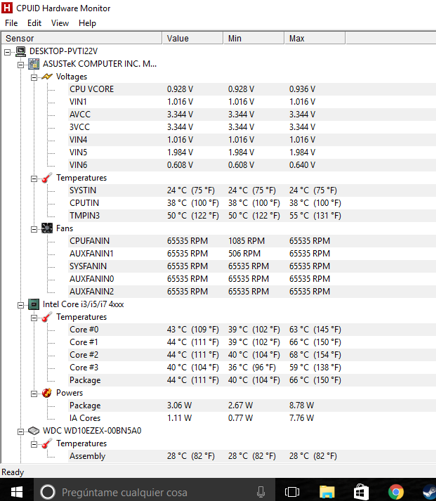Collapse the ASUSTeK COMPUTER INC. node

[x=21, y=65]
